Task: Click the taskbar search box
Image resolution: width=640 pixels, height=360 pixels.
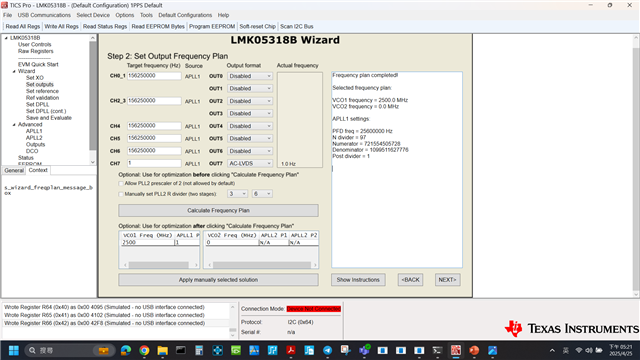Action: [x=71, y=350]
